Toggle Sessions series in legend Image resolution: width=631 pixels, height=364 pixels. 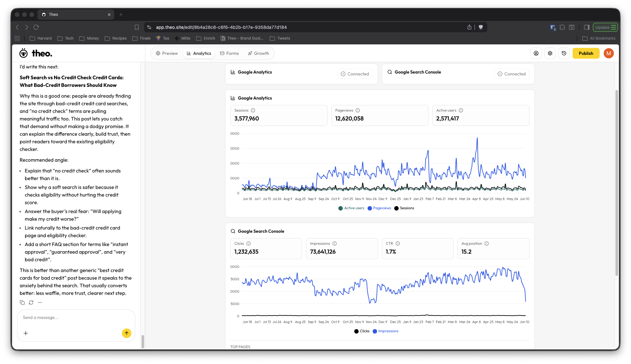(x=404, y=208)
